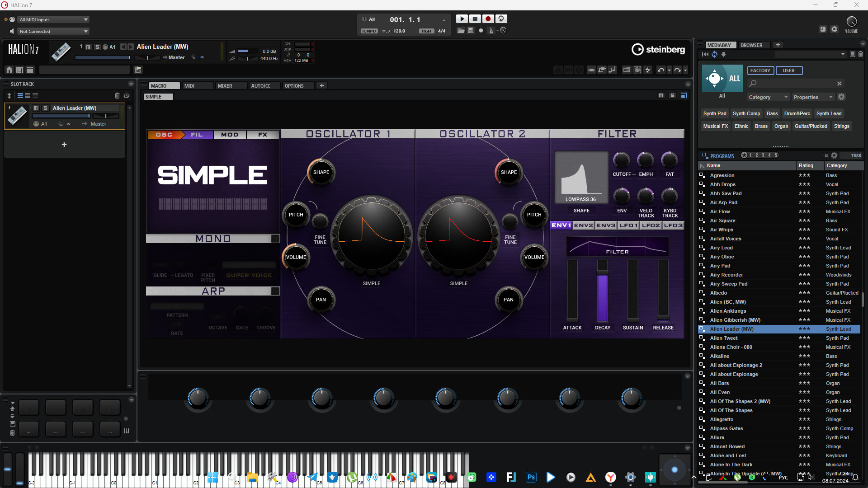This screenshot has height=488, width=868.
Task: Select the LFO1 modulation tab
Action: tap(628, 225)
